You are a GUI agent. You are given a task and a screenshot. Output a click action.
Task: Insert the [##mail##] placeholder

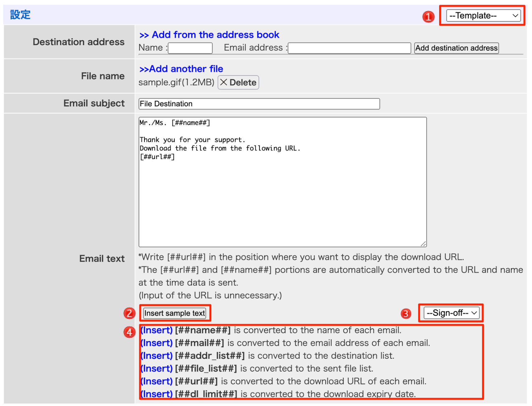pyautogui.click(x=156, y=343)
